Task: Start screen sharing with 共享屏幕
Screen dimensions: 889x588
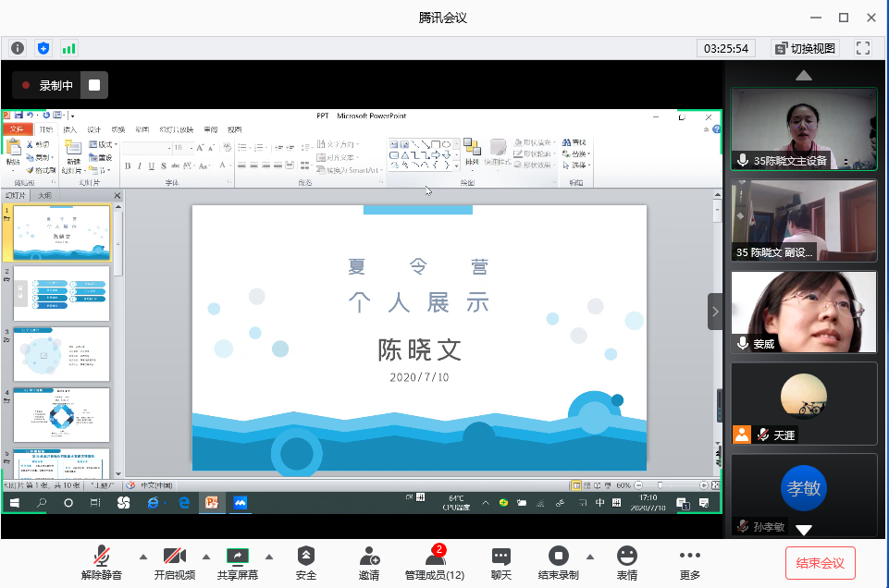Action: pos(238,562)
